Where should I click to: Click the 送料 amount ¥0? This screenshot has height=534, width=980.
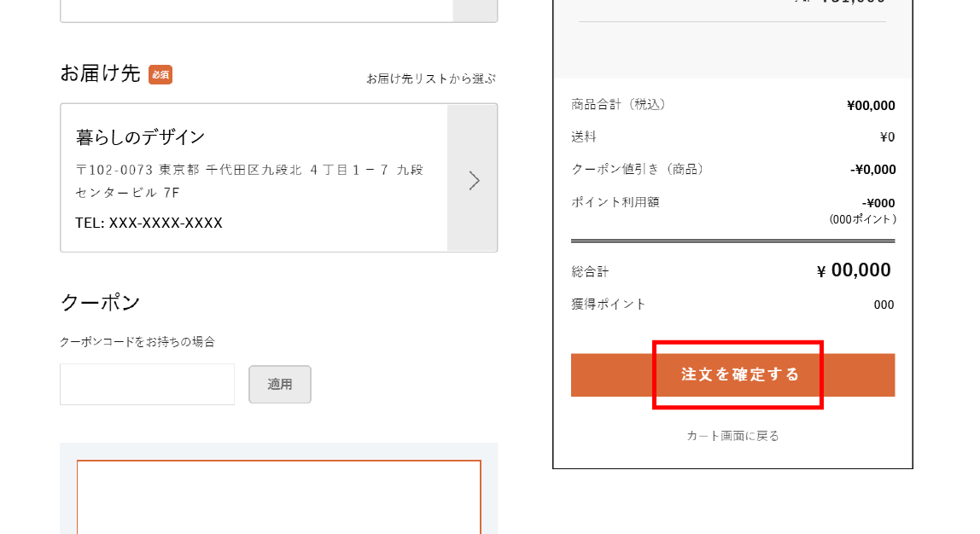coord(887,136)
